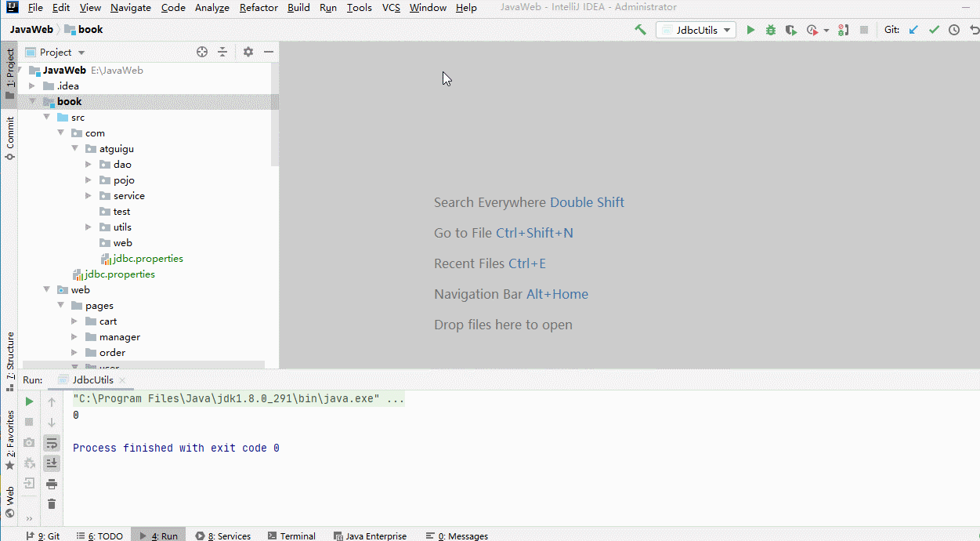This screenshot has width=980, height=541.
Task: Open the JdbcUtils run configuration dropdown
Action: 696,30
